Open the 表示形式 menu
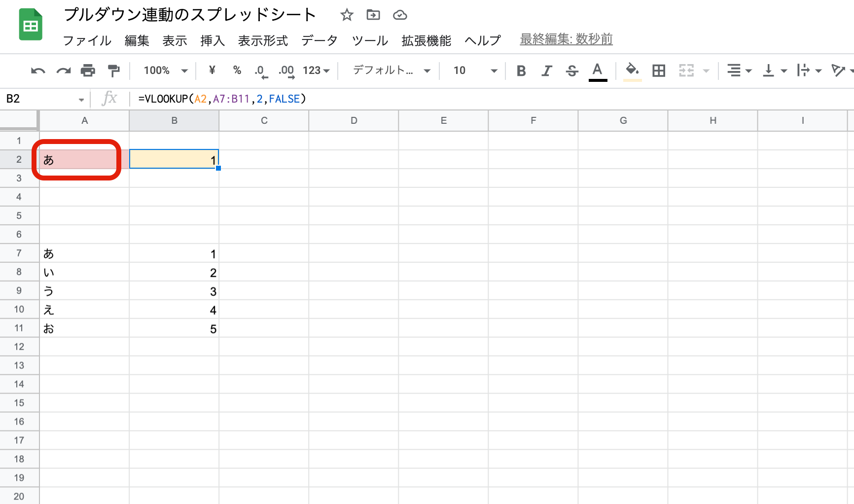 tap(263, 40)
